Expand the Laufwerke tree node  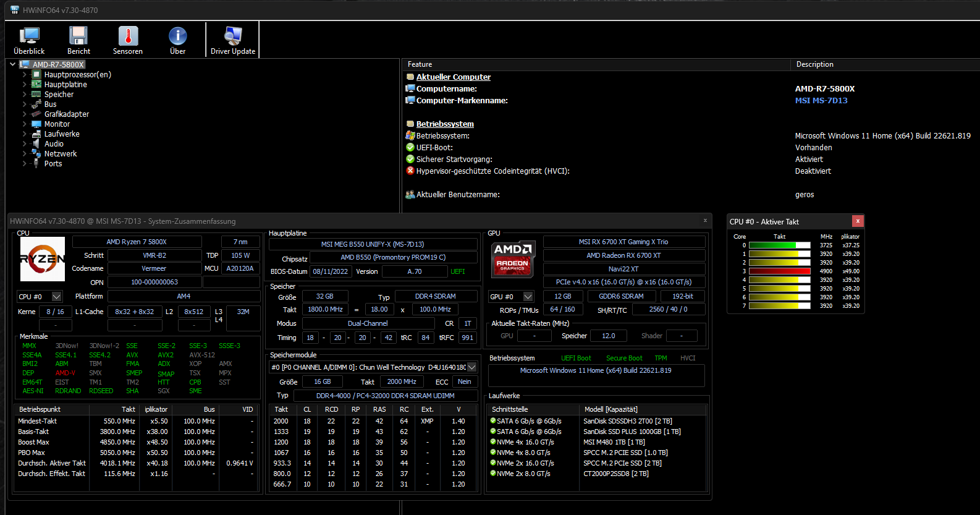pos(25,134)
